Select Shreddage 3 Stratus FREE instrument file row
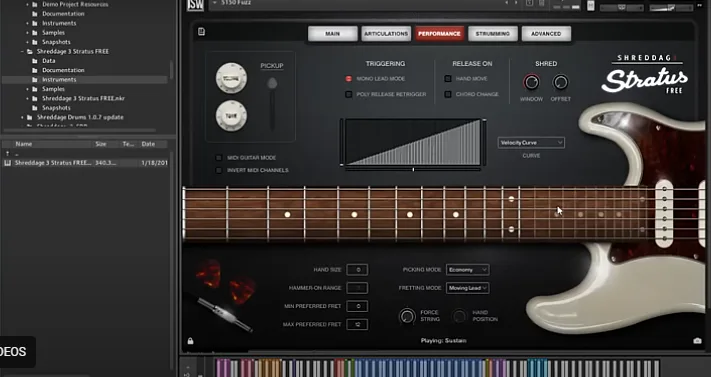Viewport: 711px width, 377px height. [x=85, y=163]
